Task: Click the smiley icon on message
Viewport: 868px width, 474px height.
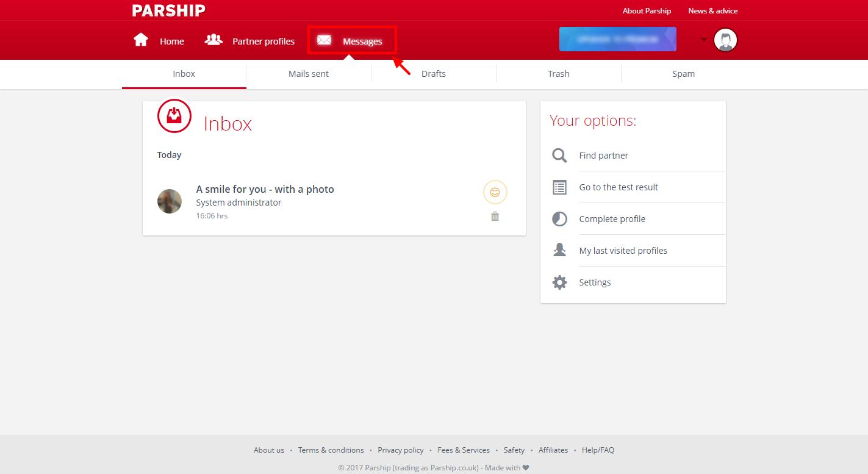Action: click(495, 192)
